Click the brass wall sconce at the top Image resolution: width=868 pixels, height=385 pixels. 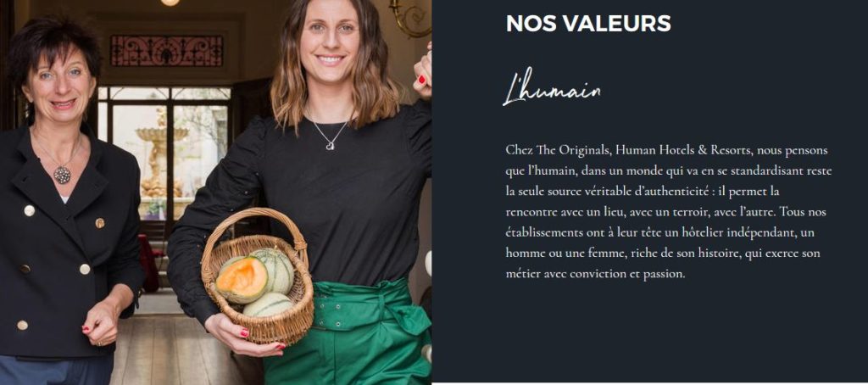point(410,18)
